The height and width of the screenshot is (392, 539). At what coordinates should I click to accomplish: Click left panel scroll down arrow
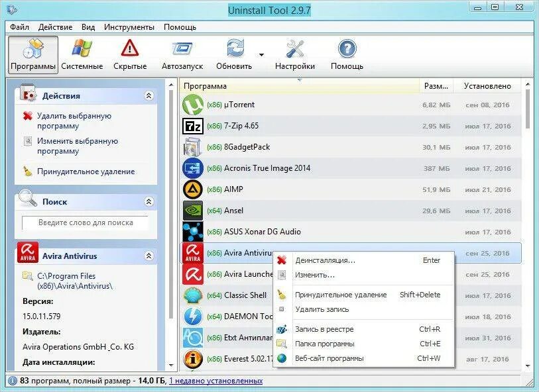171,366
